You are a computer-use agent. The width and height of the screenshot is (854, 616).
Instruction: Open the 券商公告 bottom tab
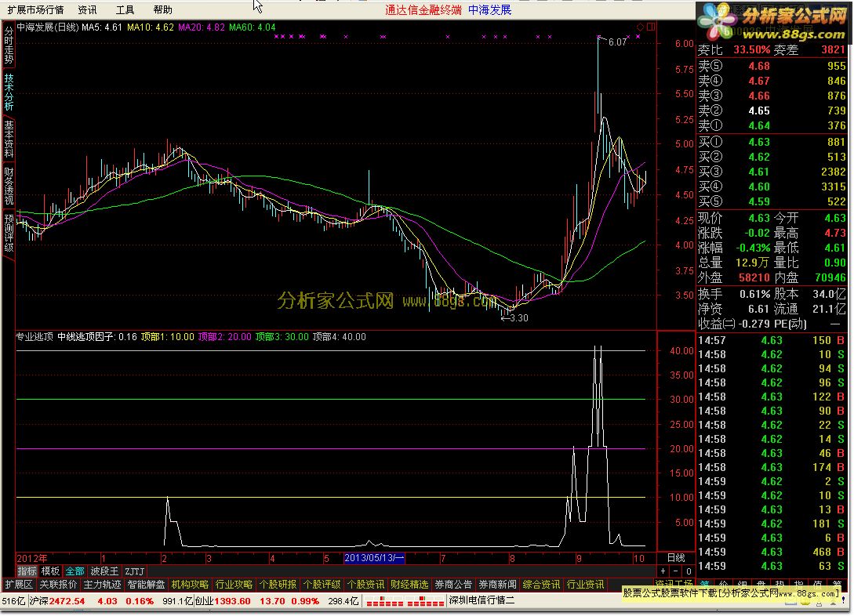tap(453, 585)
